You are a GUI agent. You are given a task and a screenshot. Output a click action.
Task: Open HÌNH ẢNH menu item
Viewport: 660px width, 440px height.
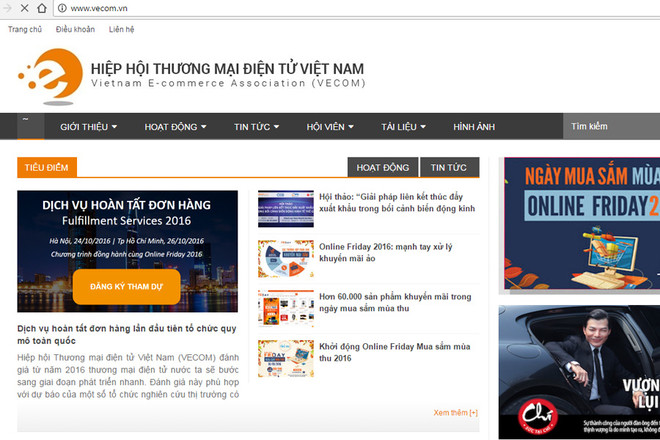click(x=474, y=127)
